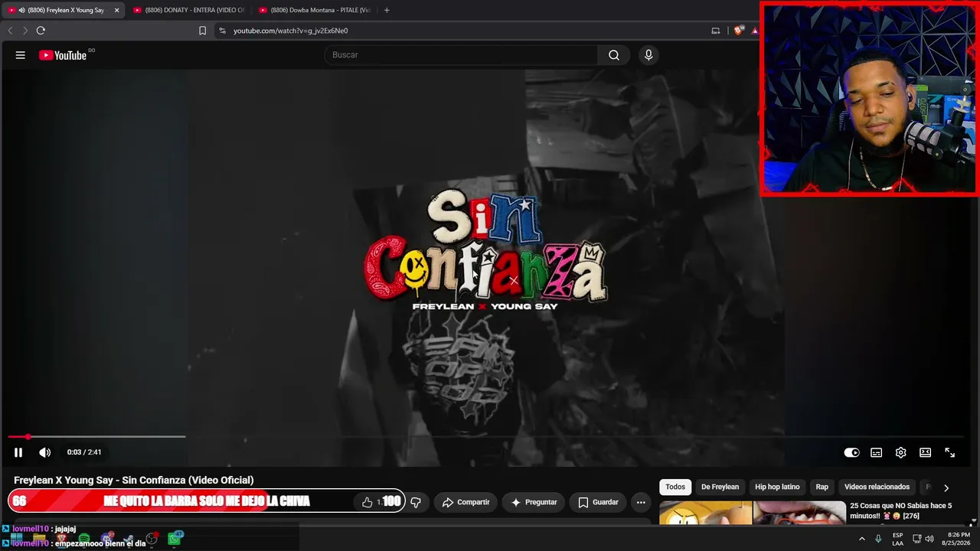980x551 pixels.
Task: Show more filter chips with the arrow
Action: tap(946, 487)
